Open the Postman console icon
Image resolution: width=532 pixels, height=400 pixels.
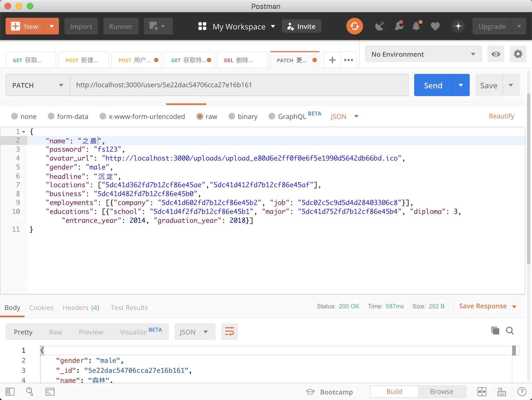50,392
